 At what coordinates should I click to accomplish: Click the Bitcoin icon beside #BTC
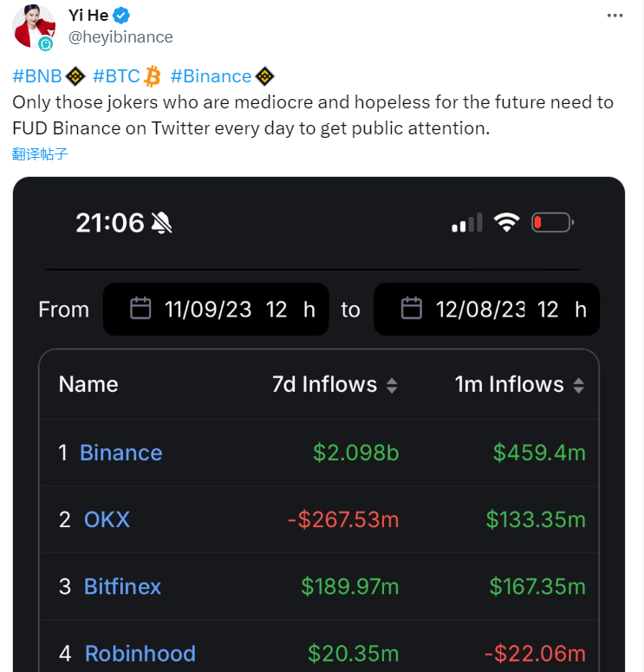[x=153, y=76]
